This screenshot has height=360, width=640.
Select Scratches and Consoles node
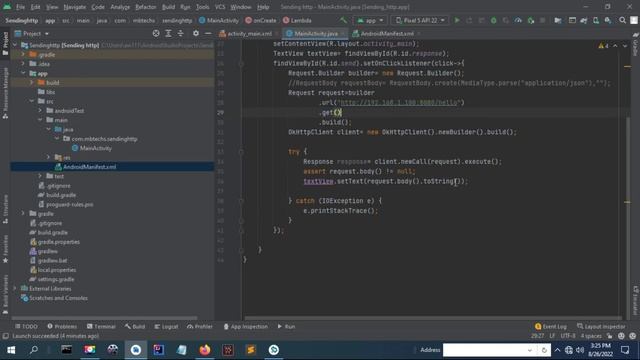[58, 298]
